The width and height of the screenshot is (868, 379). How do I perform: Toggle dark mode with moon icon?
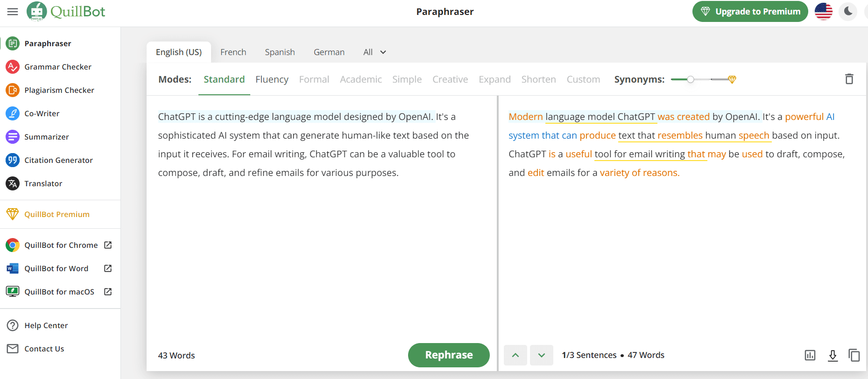tap(848, 12)
